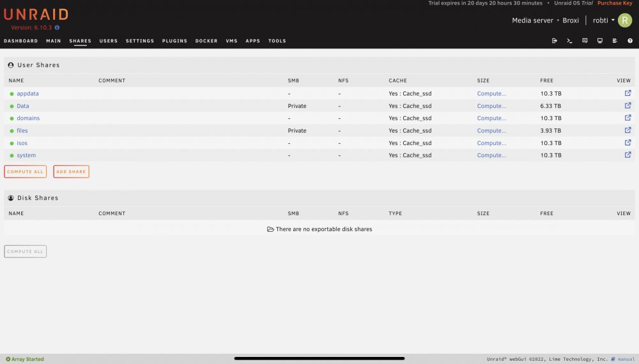Viewport: 639px width, 364px height.
Task: Compute size for the domains share
Action: point(491,118)
